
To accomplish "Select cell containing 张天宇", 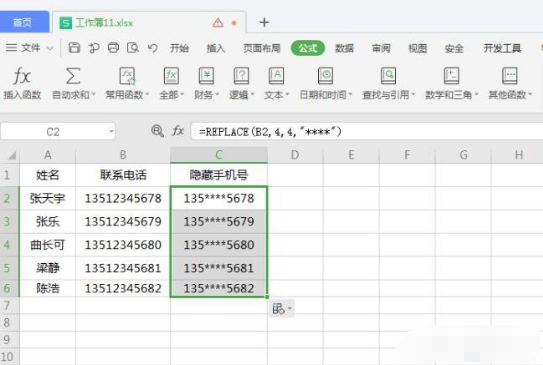I will [x=47, y=198].
